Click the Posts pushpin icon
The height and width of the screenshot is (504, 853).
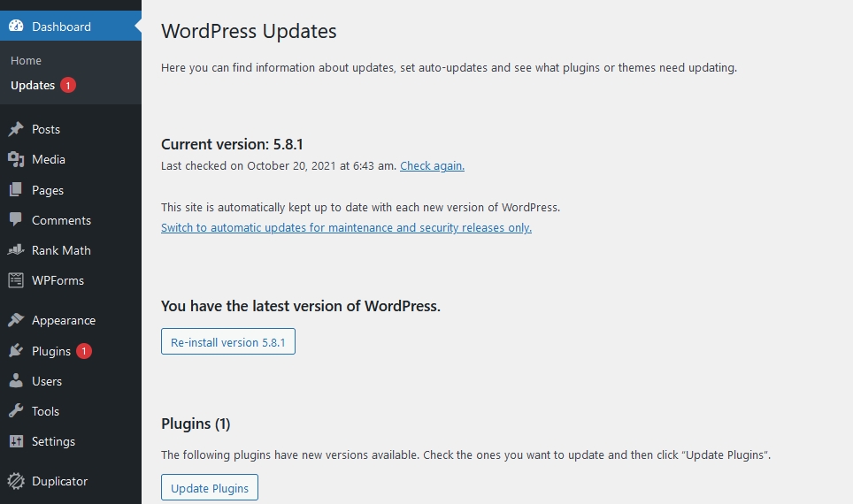coord(16,129)
